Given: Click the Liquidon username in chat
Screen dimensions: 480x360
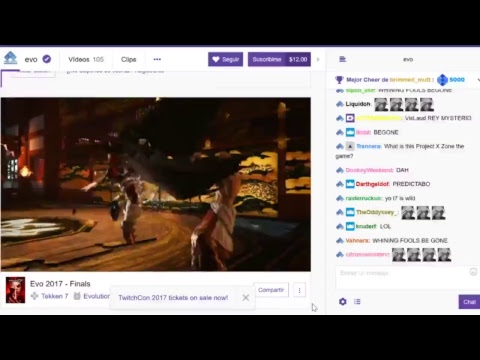Looking at the screenshot, I should [358, 104].
